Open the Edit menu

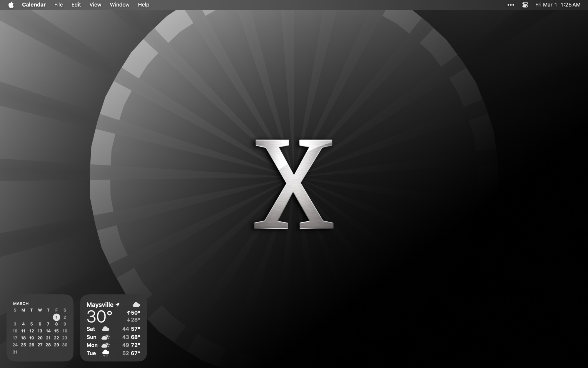[76, 5]
